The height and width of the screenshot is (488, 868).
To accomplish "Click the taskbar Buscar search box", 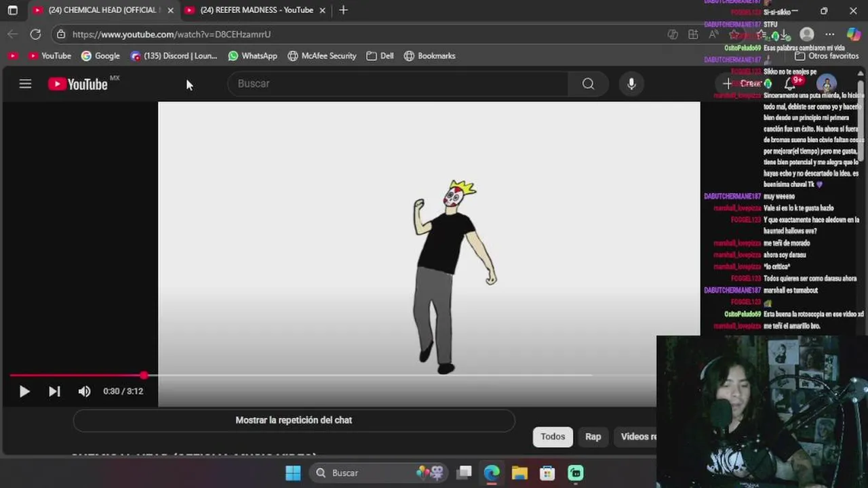I will tap(377, 473).
